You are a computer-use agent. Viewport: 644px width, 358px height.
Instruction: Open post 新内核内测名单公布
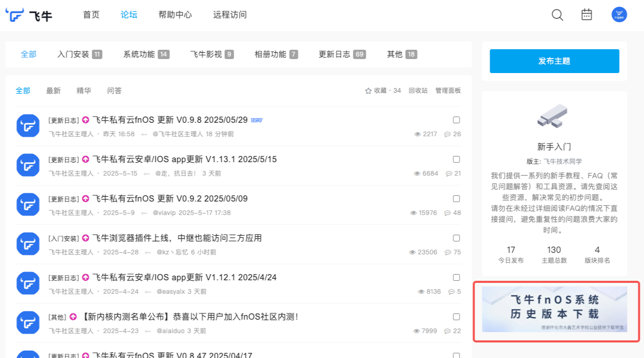tap(190, 317)
